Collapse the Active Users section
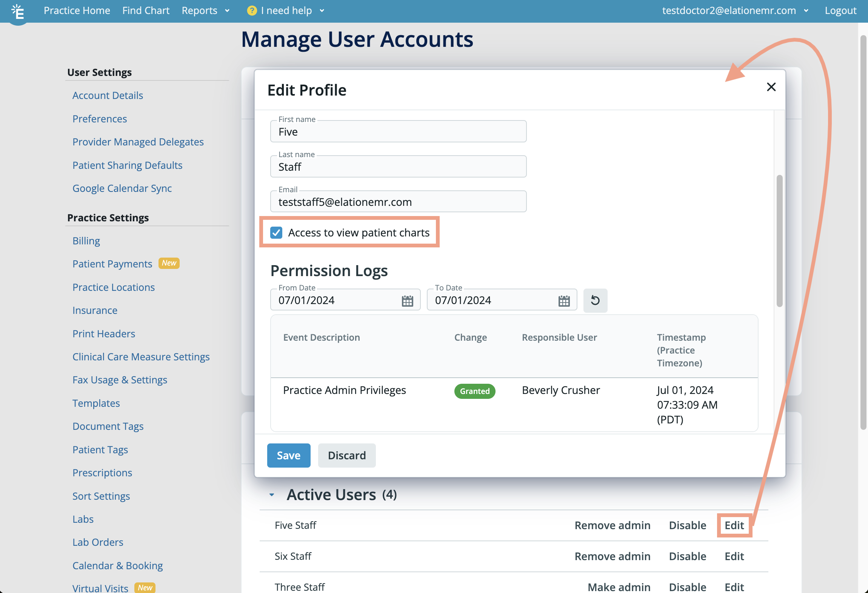Viewport: 868px width, 593px height. click(x=272, y=495)
